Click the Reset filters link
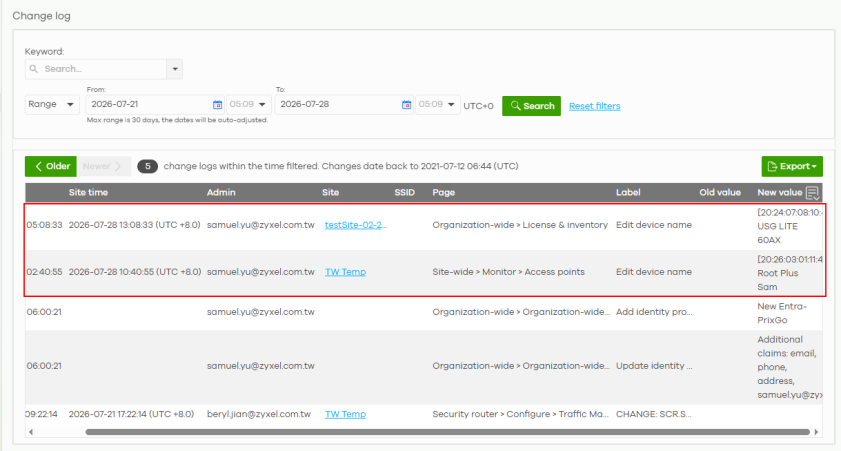This screenshot has width=841, height=451. (x=594, y=106)
